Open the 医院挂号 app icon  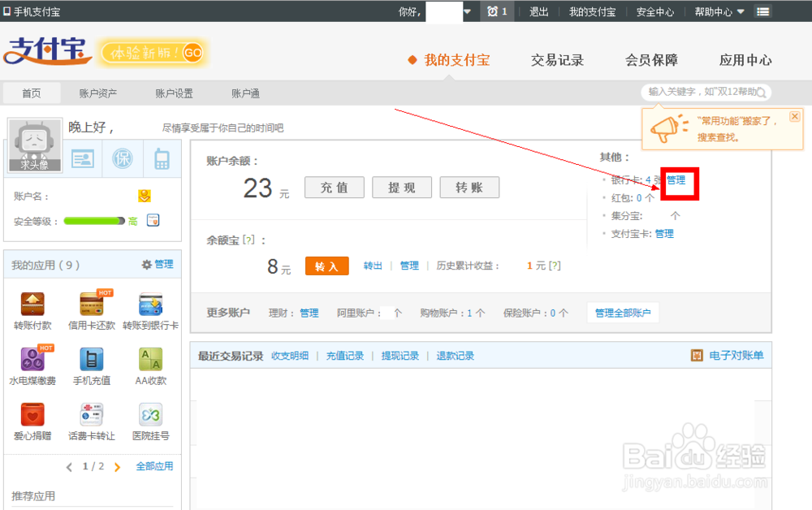click(x=151, y=415)
